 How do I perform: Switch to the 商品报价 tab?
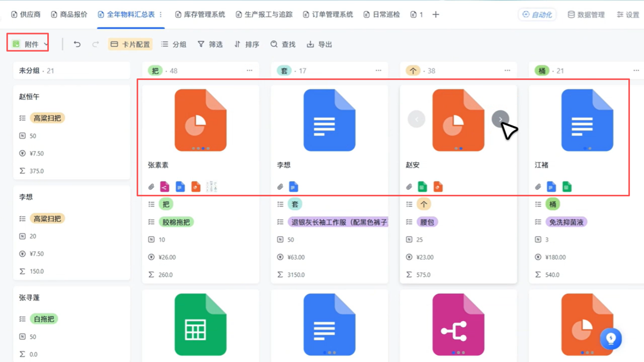(69, 15)
